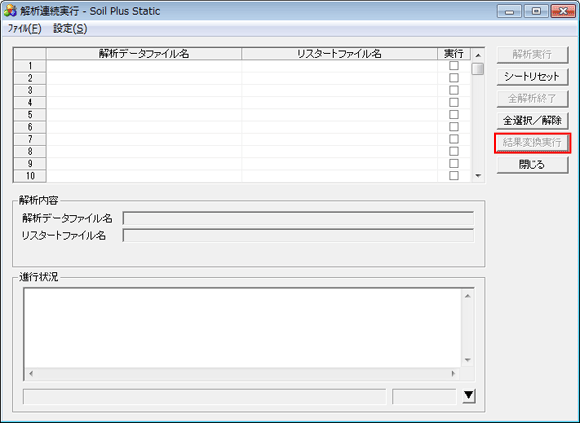The height and width of the screenshot is (423, 580).
Task: Click the progress log scroll-left arrow
Action: [31, 373]
